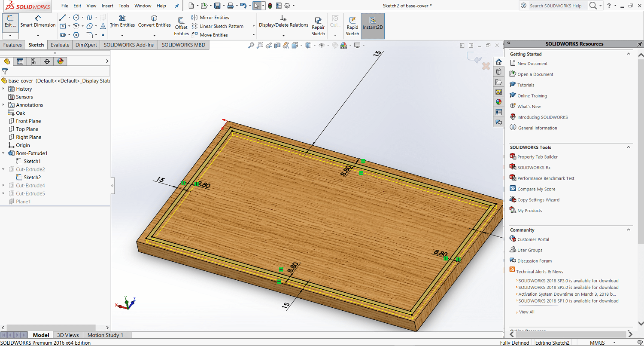
Task: Toggle Rapid Sketch mode
Action: click(352, 26)
